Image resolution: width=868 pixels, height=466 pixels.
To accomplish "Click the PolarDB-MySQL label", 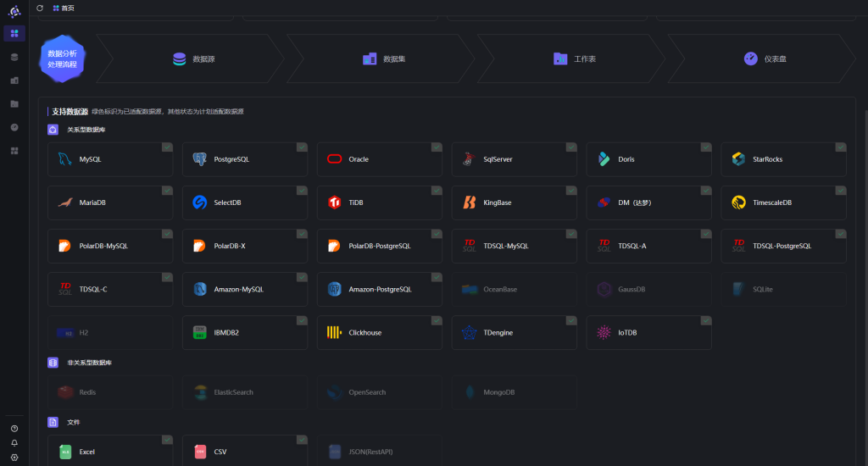I will 103,247.
